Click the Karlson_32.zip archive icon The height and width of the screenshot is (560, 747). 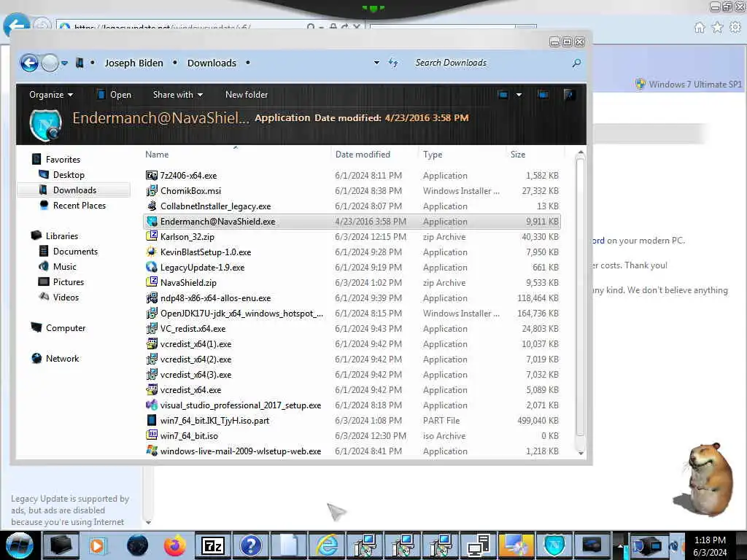coord(152,236)
